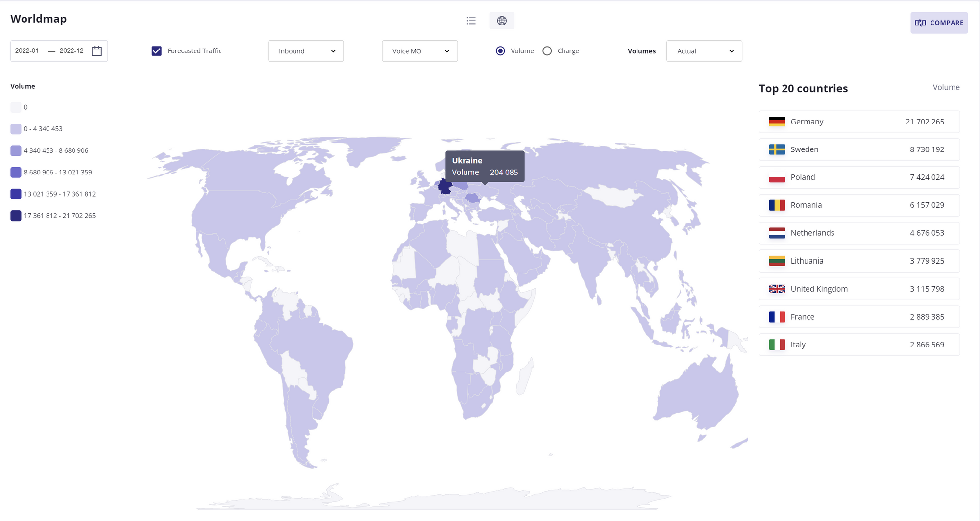This screenshot has height=521, width=980.
Task: Open the Actual volumes dropdown
Action: [704, 51]
